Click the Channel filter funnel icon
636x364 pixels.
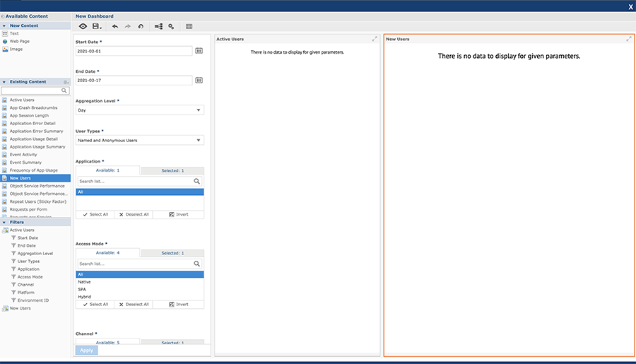13,284
